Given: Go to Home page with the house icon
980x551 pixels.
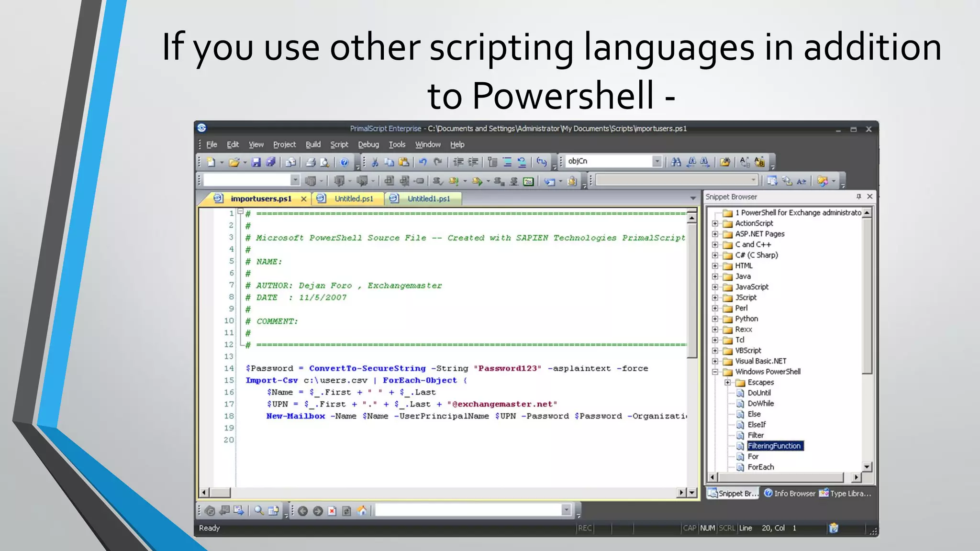Looking at the screenshot, I should point(362,511).
